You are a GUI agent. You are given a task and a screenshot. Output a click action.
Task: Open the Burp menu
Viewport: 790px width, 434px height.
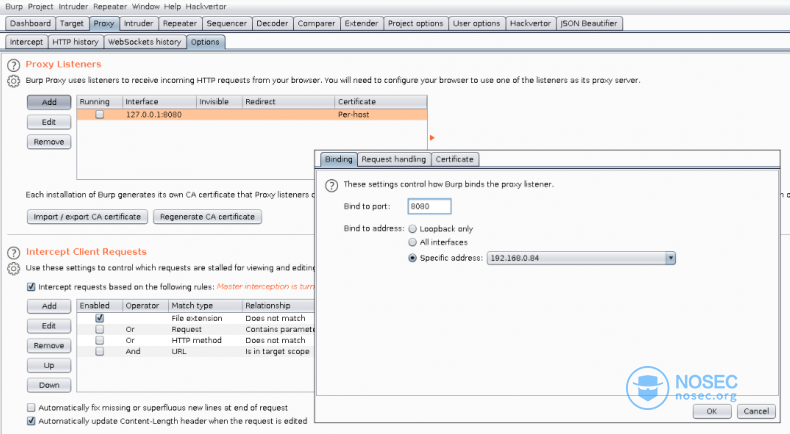[14, 7]
